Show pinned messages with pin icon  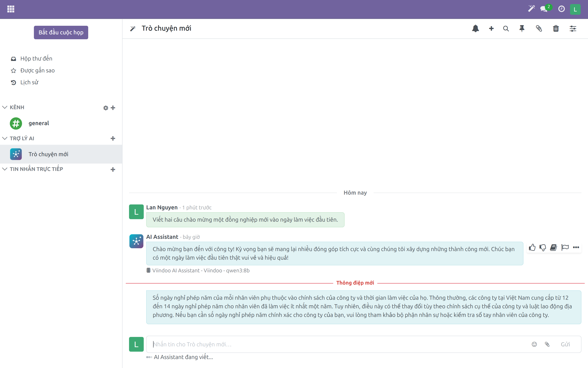pos(522,28)
